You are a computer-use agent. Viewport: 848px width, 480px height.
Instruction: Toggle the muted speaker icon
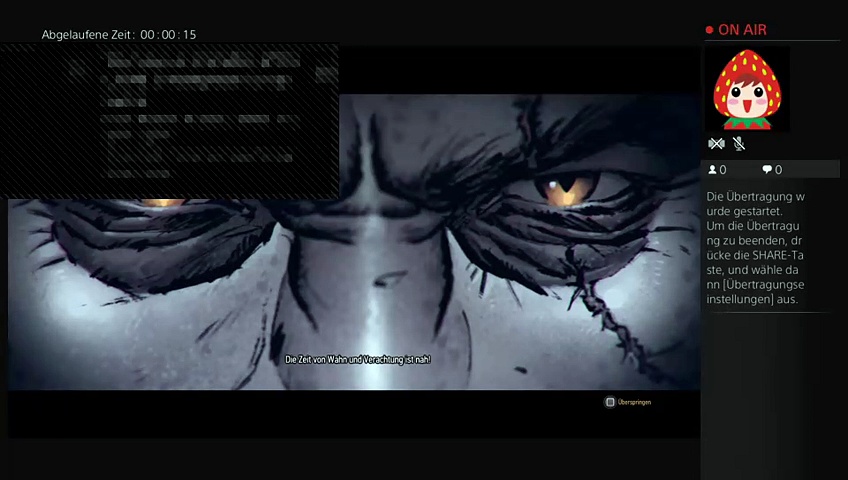[716, 144]
